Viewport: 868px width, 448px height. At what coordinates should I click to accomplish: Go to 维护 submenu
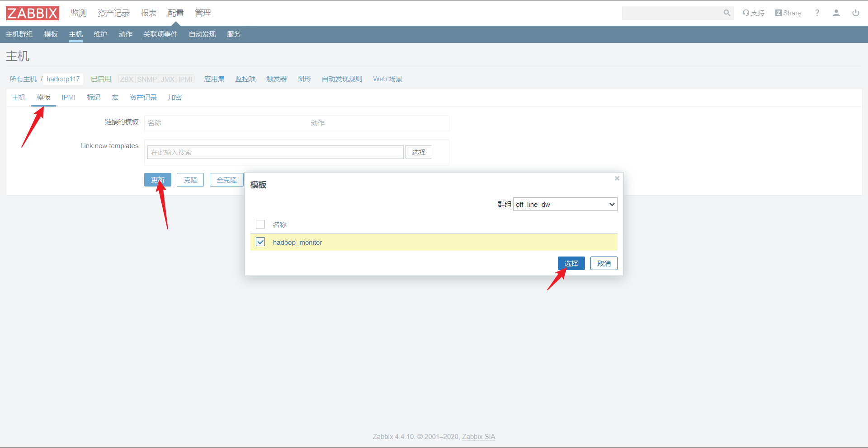(x=100, y=34)
